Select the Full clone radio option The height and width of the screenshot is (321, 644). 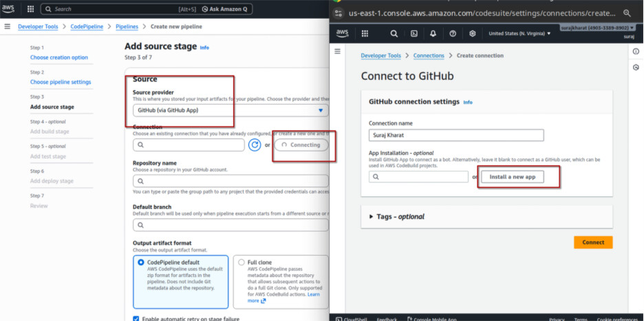pos(241,262)
